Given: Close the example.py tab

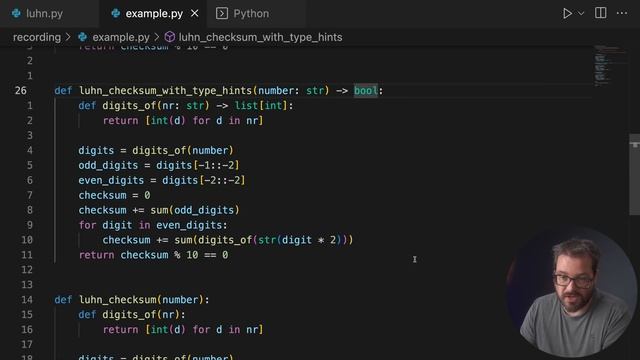Looking at the screenshot, I should coord(195,13).
